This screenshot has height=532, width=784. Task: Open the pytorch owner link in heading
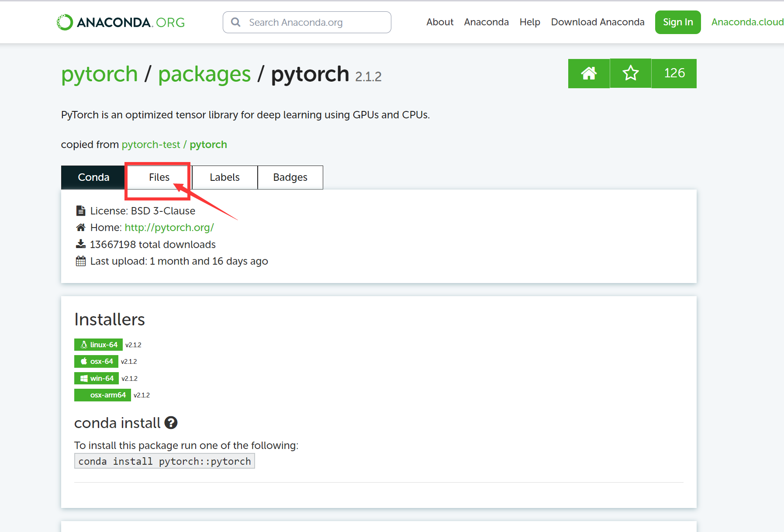pos(100,74)
